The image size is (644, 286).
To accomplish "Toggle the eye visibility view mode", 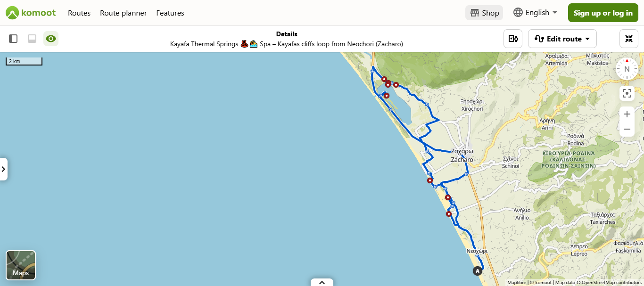I will (x=51, y=39).
